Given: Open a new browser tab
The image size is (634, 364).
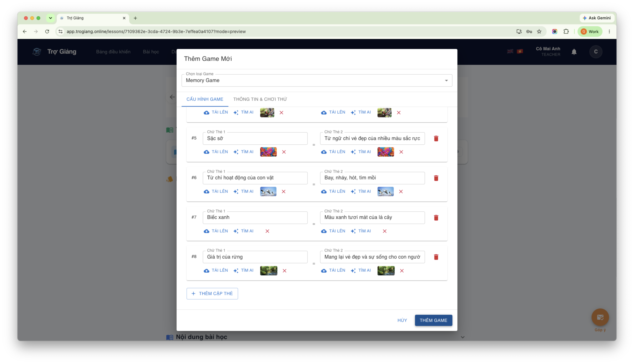Looking at the screenshot, I should pos(135,18).
